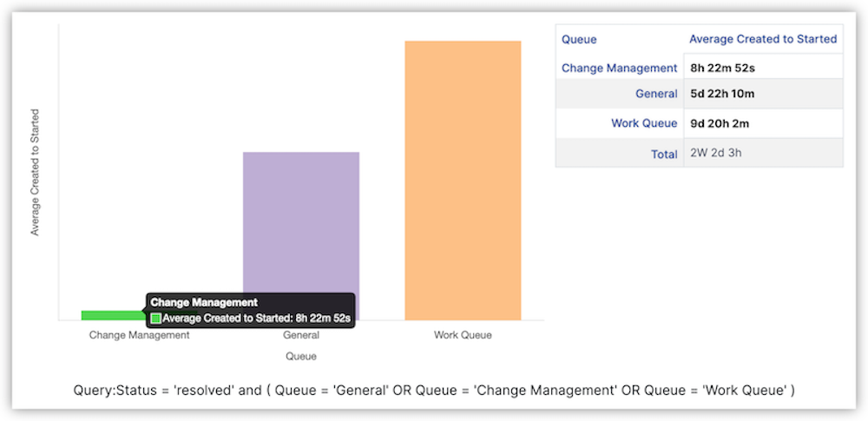Click the Queue x-axis title
Image resolution: width=868 pixels, height=421 pixels.
(x=301, y=356)
